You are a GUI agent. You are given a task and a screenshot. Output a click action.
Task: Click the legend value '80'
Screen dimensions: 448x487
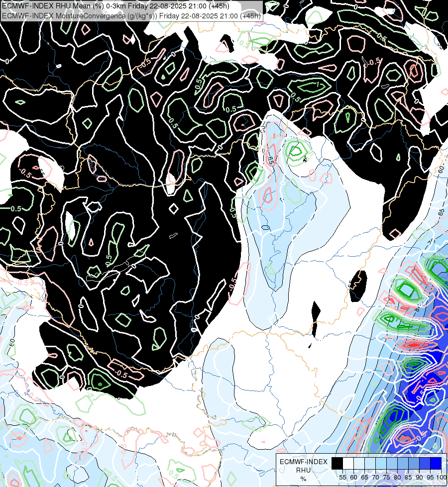(397, 478)
